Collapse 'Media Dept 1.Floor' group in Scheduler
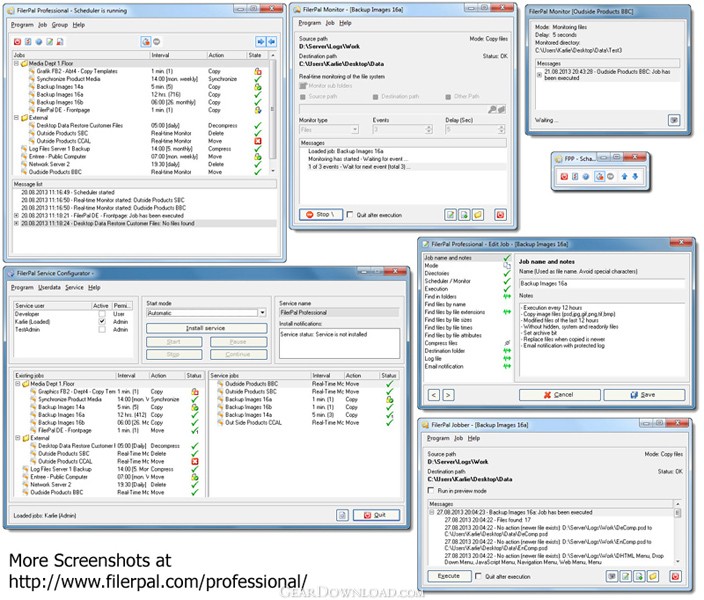Image resolution: width=704 pixels, height=600 pixels. 17,63
